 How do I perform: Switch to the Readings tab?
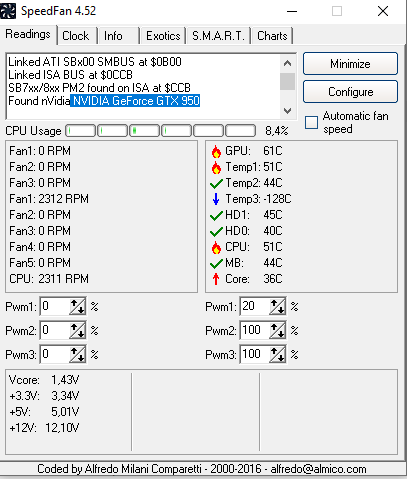(x=28, y=34)
